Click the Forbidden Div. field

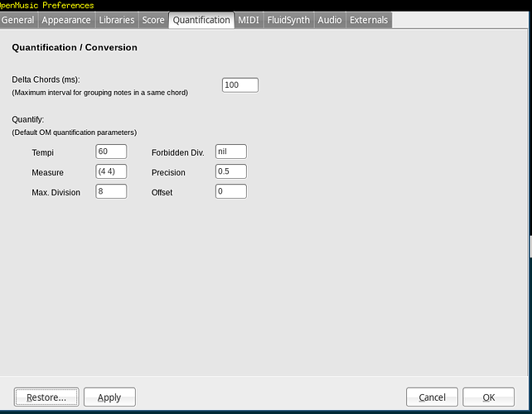[x=231, y=152]
